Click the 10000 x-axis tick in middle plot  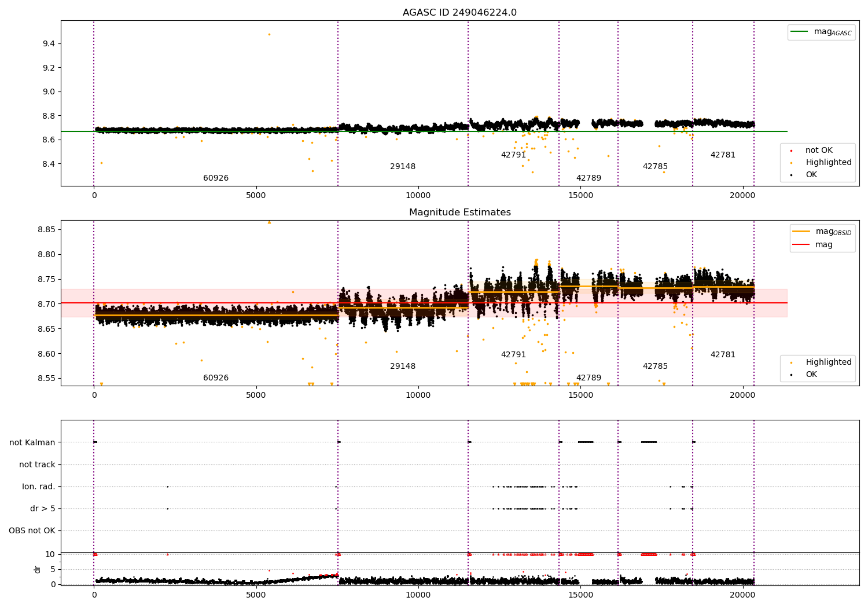pyautogui.click(x=418, y=395)
